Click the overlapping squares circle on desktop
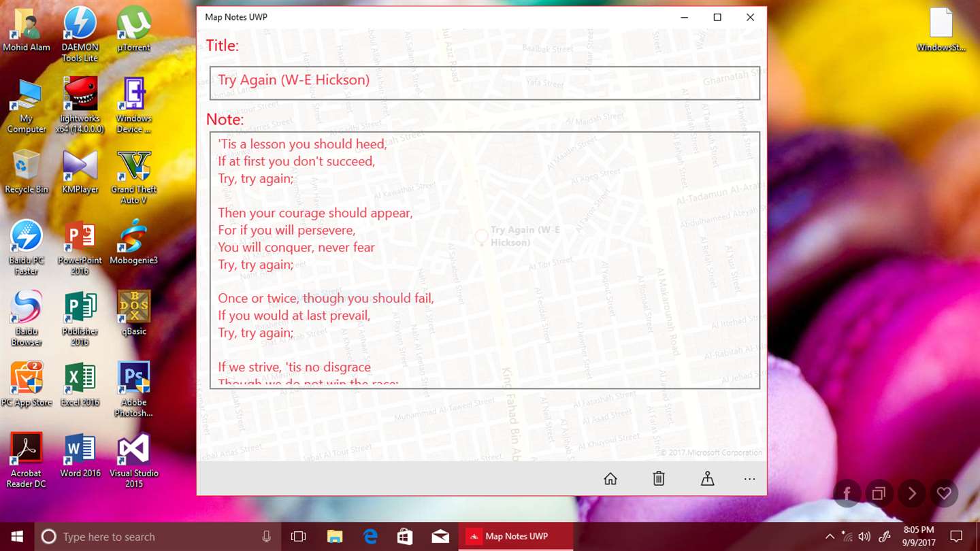The height and width of the screenshot is (551, 980). (879, 493)
